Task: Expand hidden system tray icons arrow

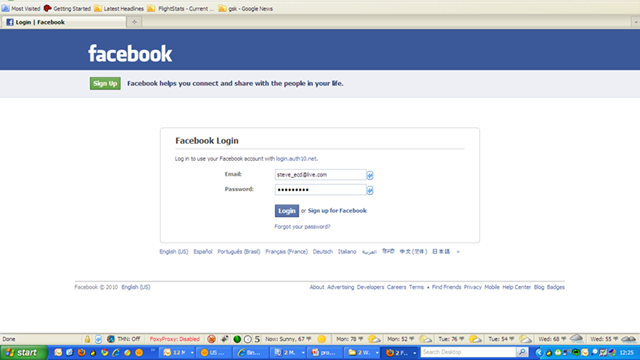Action: point(539,352)
